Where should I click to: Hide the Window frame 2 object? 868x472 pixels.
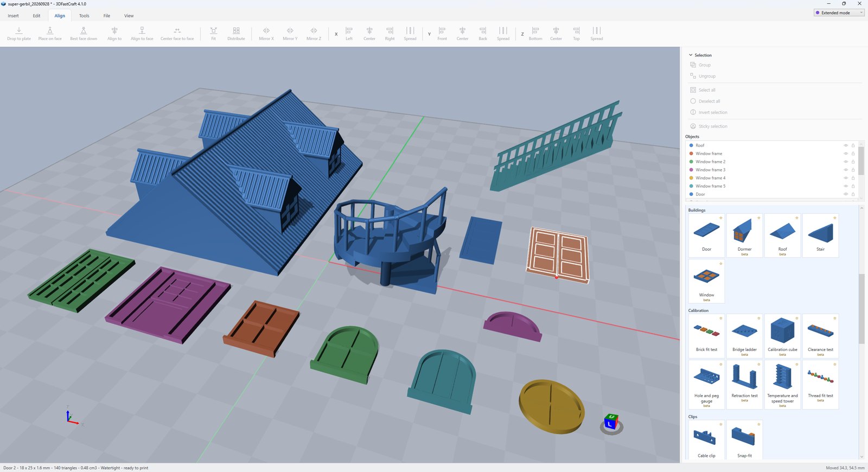[846, 162]
